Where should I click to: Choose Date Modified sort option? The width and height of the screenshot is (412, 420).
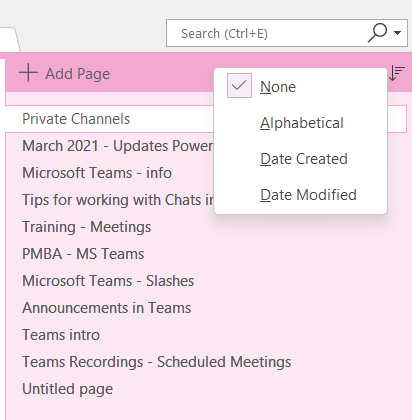pos(300,195)
